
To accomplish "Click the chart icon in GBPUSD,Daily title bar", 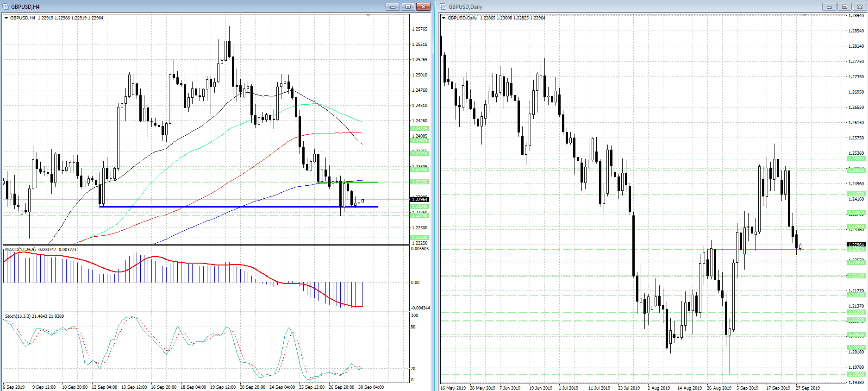I will (x=443, y=6).
